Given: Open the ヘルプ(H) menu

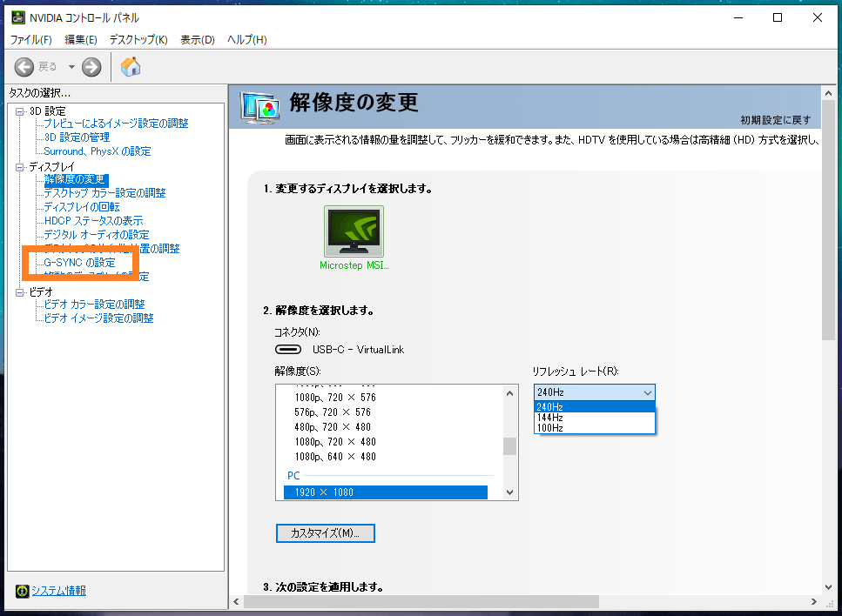Looking at the screenshot, I should (247, 40).
